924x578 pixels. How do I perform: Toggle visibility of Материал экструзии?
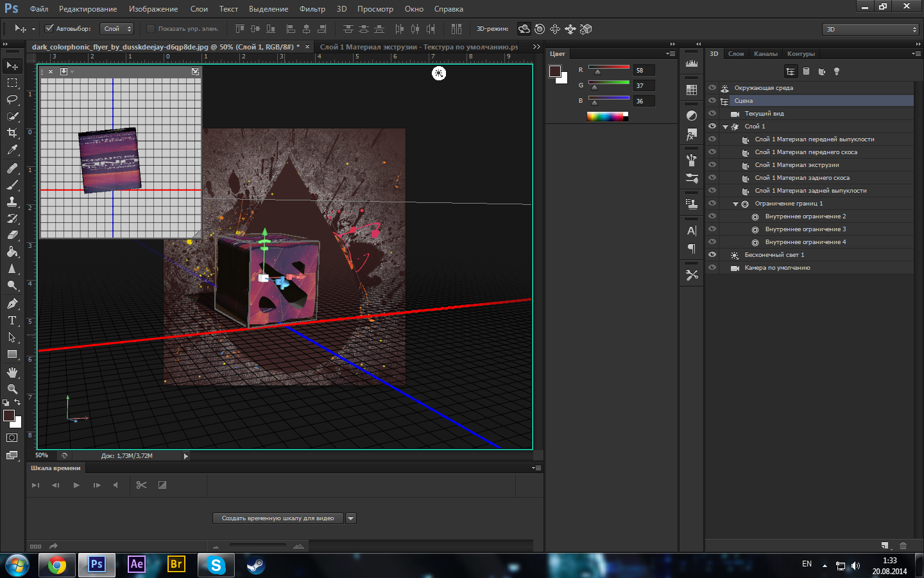[712, 164]
